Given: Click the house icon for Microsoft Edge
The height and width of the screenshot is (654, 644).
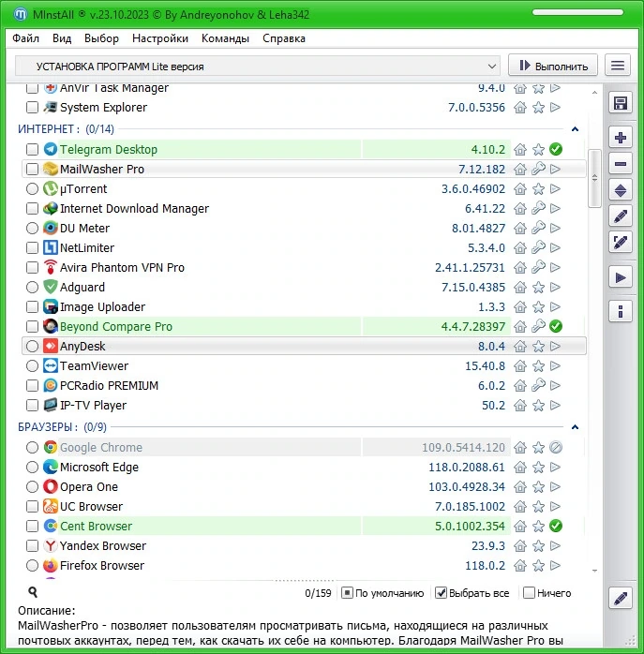Looking at the screenshot, I should point(520,468).
